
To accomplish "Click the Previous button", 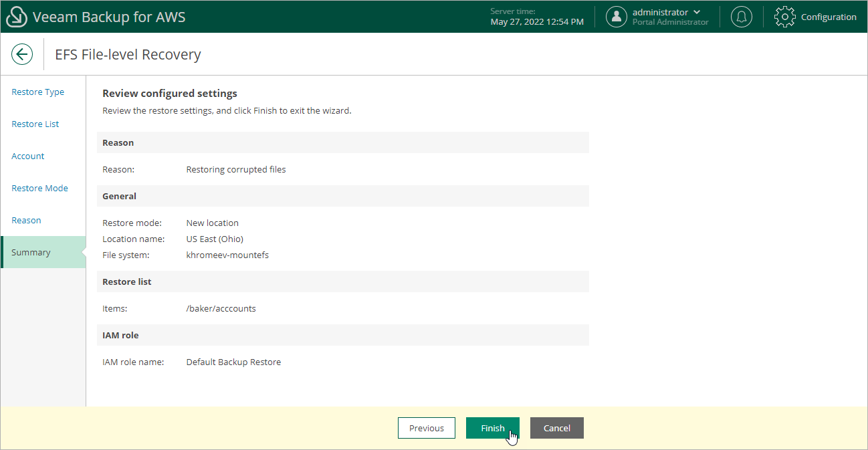I will [426, 428].
